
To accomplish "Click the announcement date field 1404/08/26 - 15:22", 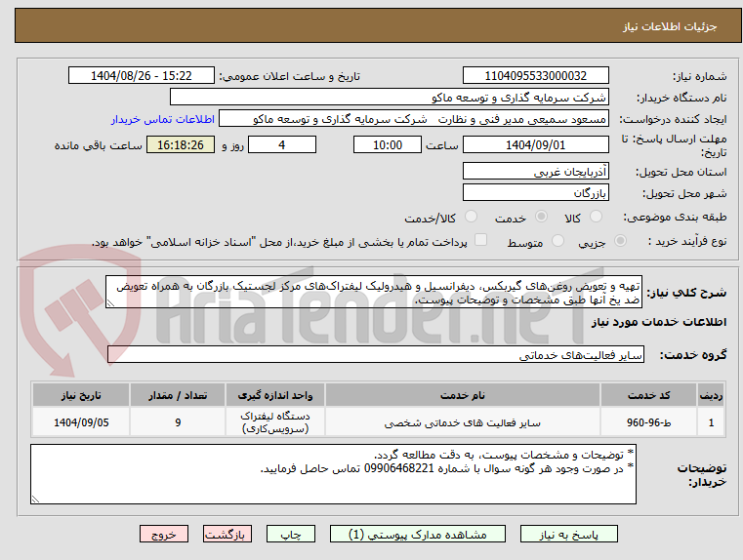I will [142, 75].
